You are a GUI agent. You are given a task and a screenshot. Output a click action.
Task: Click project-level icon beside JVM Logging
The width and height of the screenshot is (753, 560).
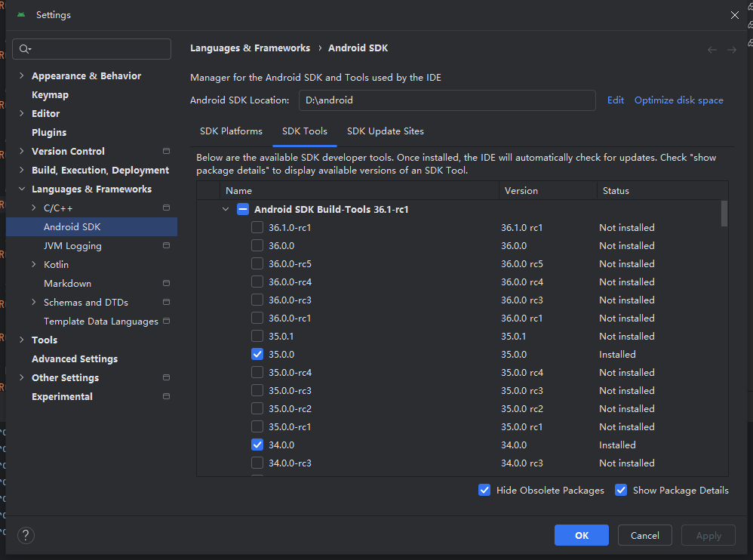pos(166,245)
